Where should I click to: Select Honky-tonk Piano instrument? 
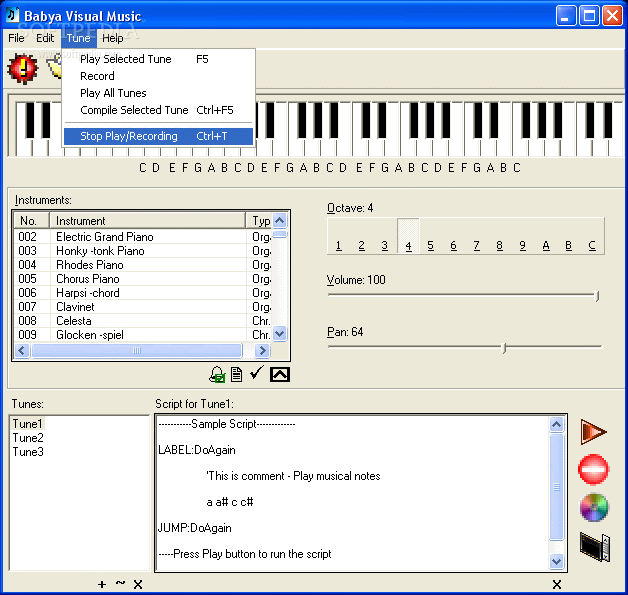pos(143,251)
